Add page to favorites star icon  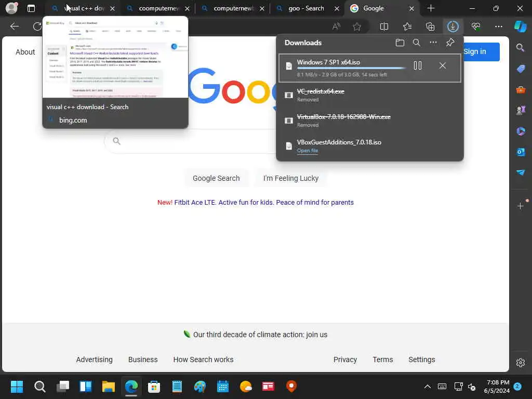357,26
